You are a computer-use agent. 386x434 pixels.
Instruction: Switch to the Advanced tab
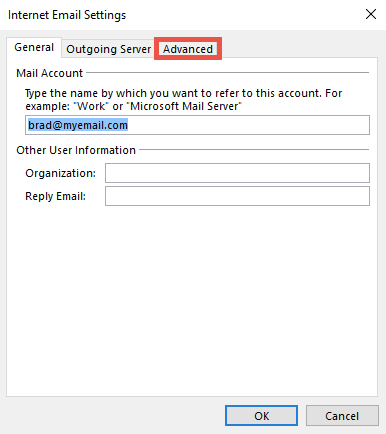click(188, 49)
